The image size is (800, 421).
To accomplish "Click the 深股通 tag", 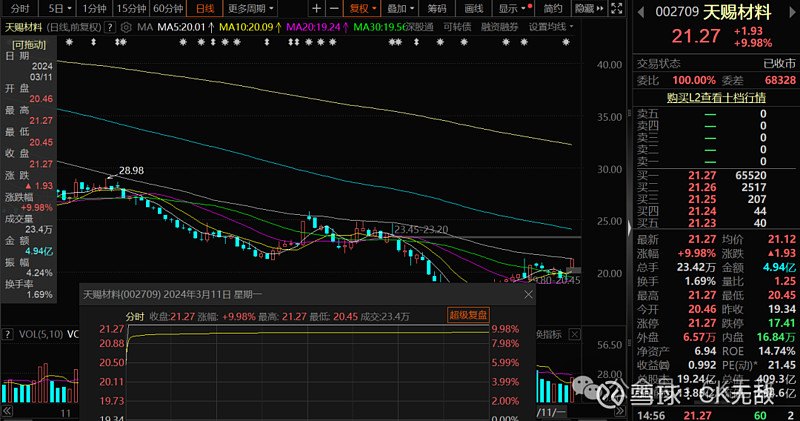I will (419, 27).
